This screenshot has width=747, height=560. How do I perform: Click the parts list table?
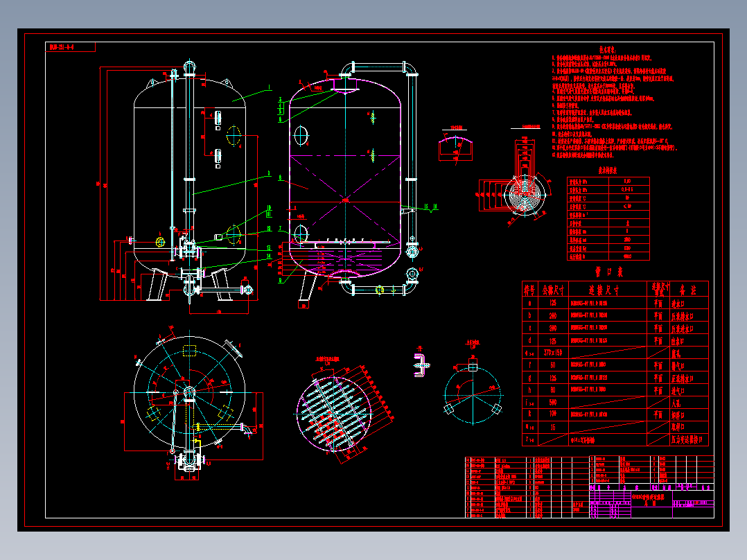(x=527, y=487)
